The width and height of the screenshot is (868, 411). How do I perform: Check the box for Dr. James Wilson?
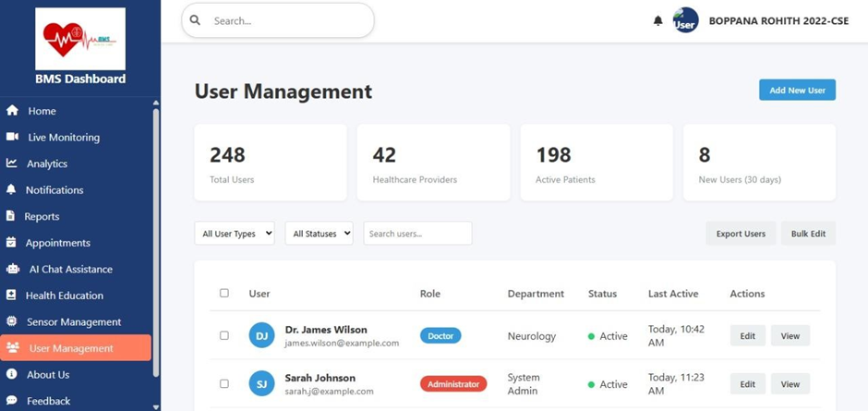pos(224,335)
